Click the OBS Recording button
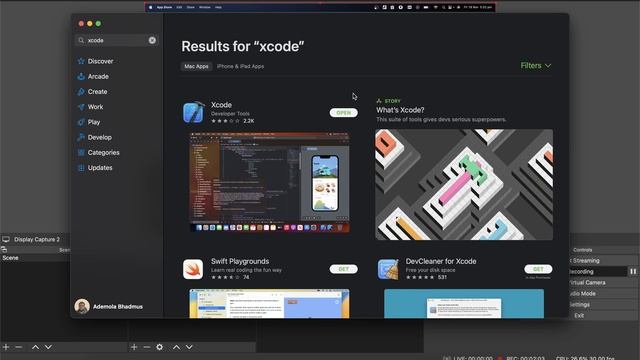Viewport: 640px width, 360px height. pos(598,271)
